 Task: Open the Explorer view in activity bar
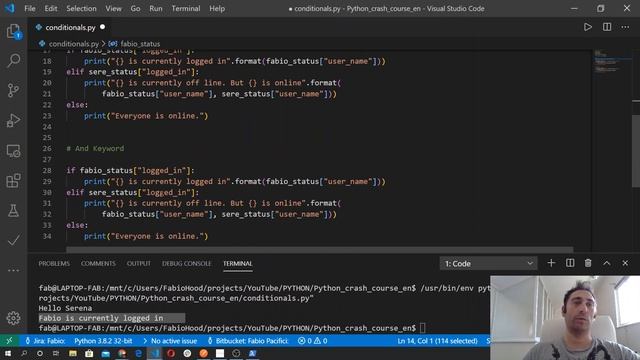pos(13,31)
